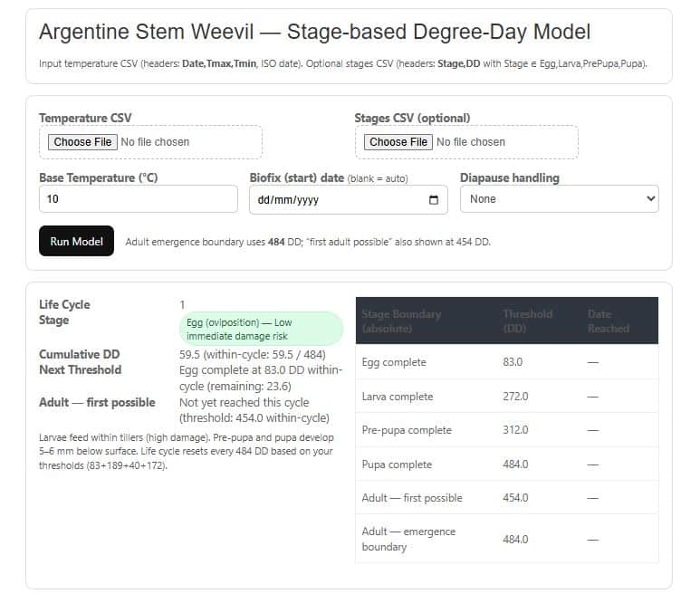The width and height of the screenshot is (700, 613).
Task: Select the Adult — first possible table row
Action: [x=506, y=498]
